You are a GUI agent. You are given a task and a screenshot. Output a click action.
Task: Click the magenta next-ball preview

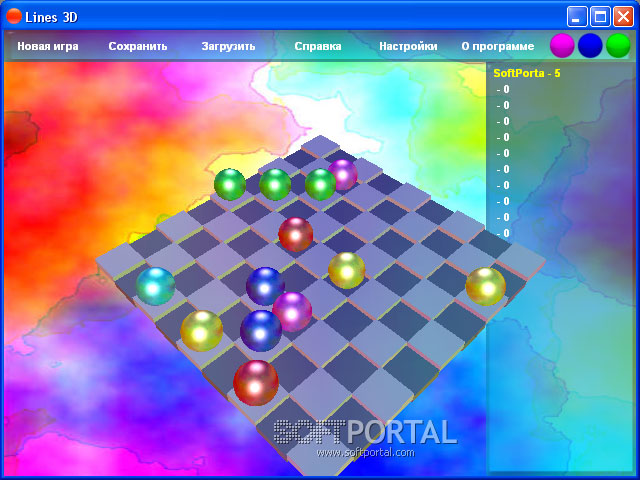click(x=562, y=45)
